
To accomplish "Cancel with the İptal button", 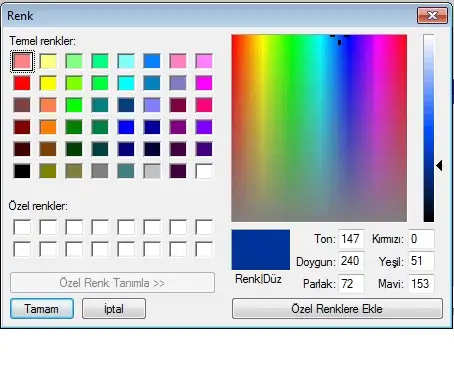I will click(114, 309).
